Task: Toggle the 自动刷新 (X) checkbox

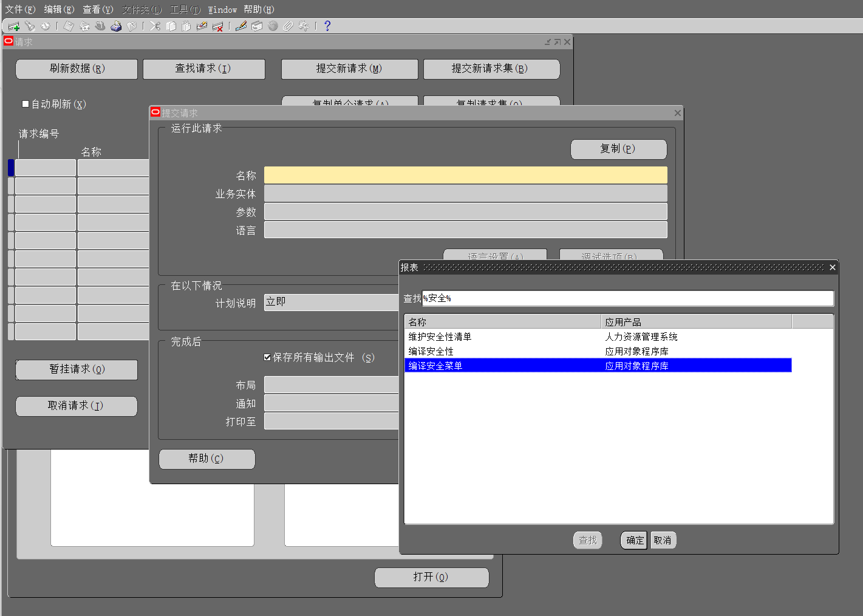Action: (x=26, y=104)
